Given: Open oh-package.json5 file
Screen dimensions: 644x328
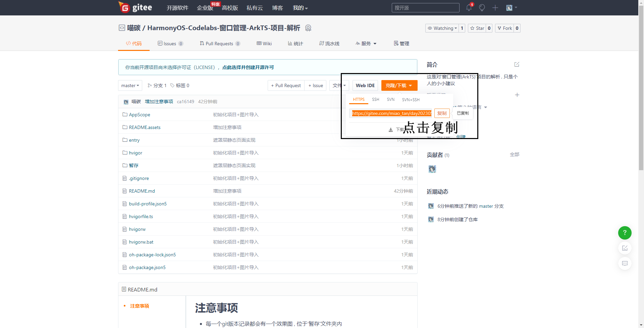Looking at the screenshot, I should tap(147, 267).
